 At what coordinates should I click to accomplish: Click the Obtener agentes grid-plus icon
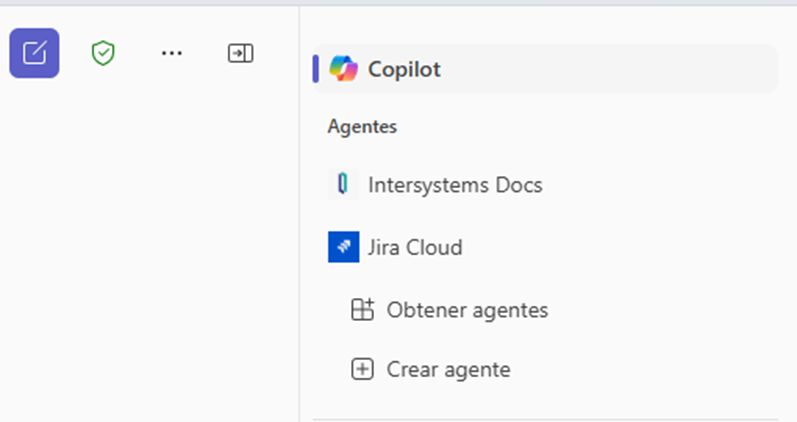tap(362, 310)
